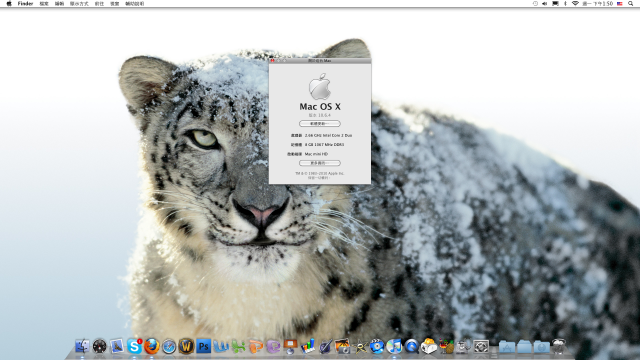Launch Keynote podium icon in dock
640x360 pixels.
(291, 346)
